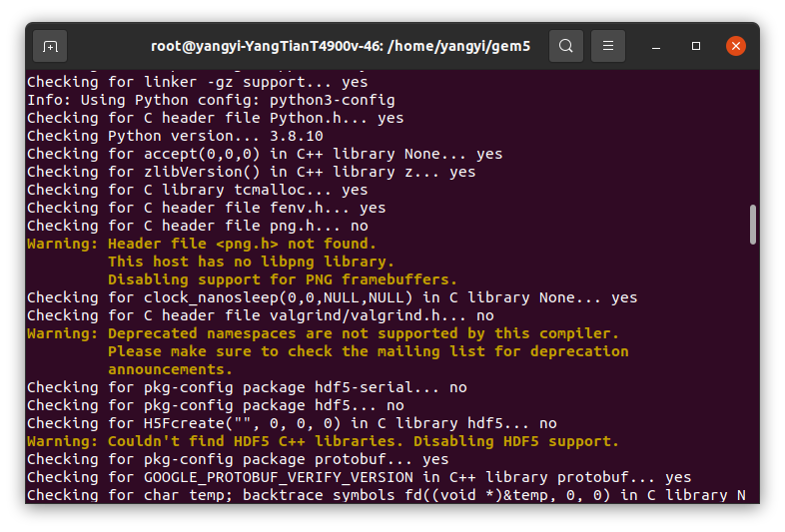Close the terminal window
Viewport: 785px width, 532px height.
point(736,46)
